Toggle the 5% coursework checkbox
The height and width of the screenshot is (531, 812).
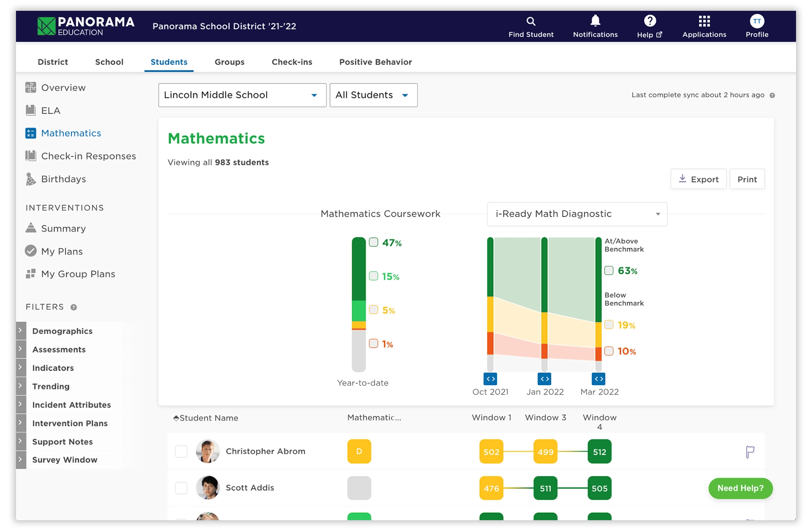(x=374, y=310)
